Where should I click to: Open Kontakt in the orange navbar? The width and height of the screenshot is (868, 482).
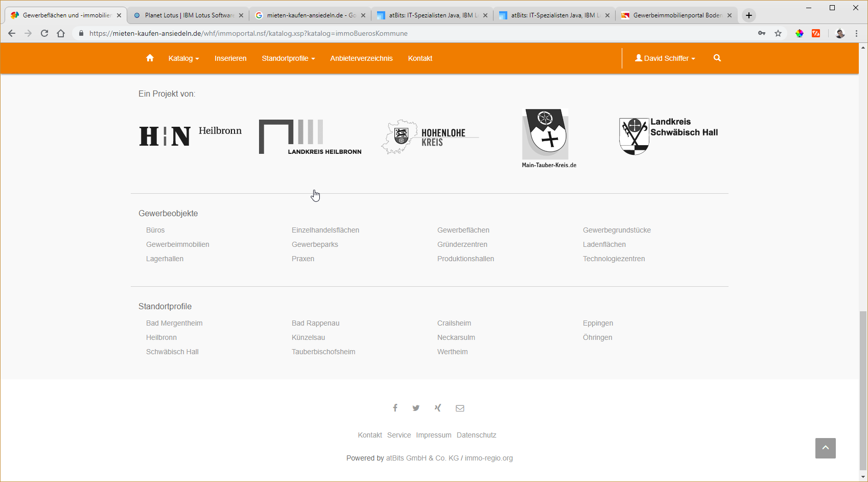[420, 58]
